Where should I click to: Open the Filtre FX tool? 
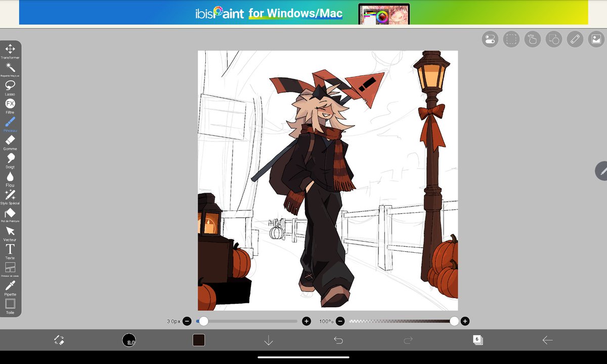click(10, 106)
